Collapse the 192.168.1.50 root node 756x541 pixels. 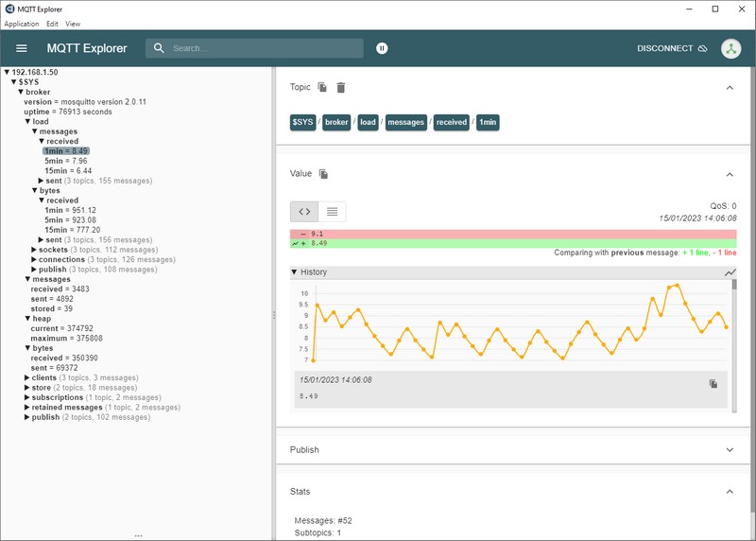point(7,72)
